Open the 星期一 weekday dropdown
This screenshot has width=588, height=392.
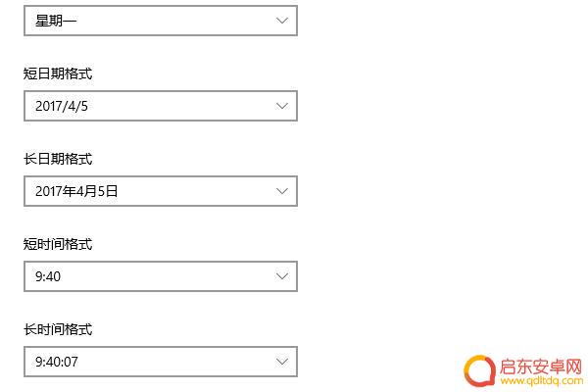(161, 21)
